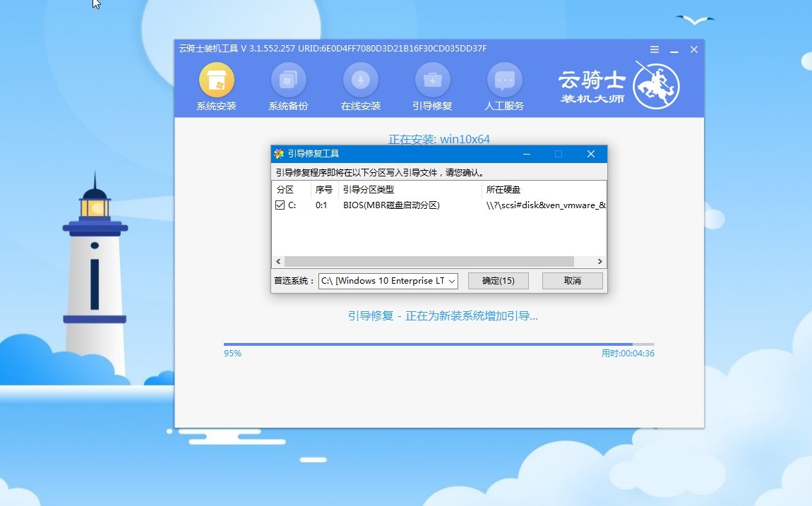
Task: Select the \\?\scsi#disk&ven_vmware disk path cell
Action: (x=546, y=205)
